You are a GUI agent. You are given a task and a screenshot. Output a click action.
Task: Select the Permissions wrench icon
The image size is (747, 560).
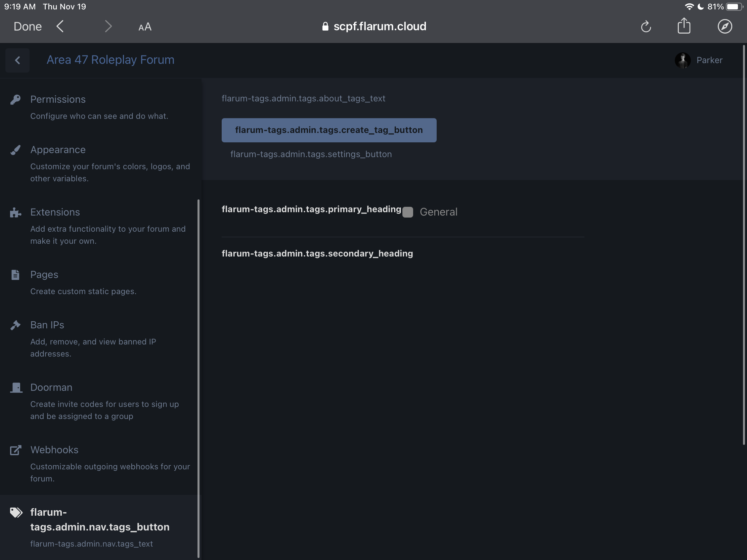point(15,99)
